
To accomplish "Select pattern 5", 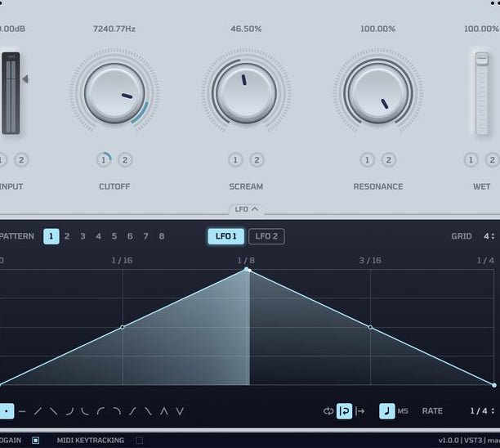I will click(114, 236).
